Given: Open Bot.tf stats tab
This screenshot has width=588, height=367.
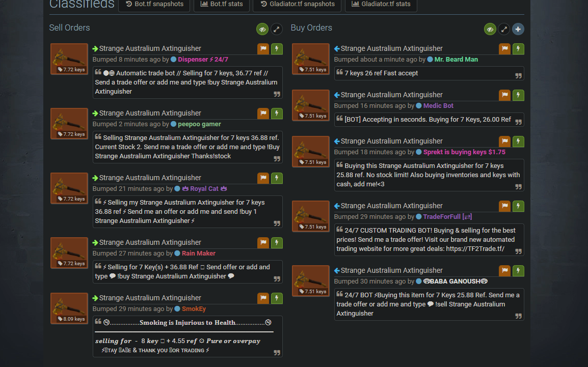Looking at the screenshot, I should [222, 4].
